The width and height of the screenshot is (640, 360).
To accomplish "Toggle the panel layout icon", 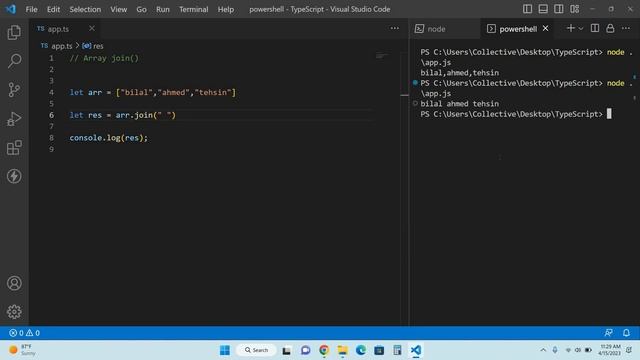I will (543, 9).
